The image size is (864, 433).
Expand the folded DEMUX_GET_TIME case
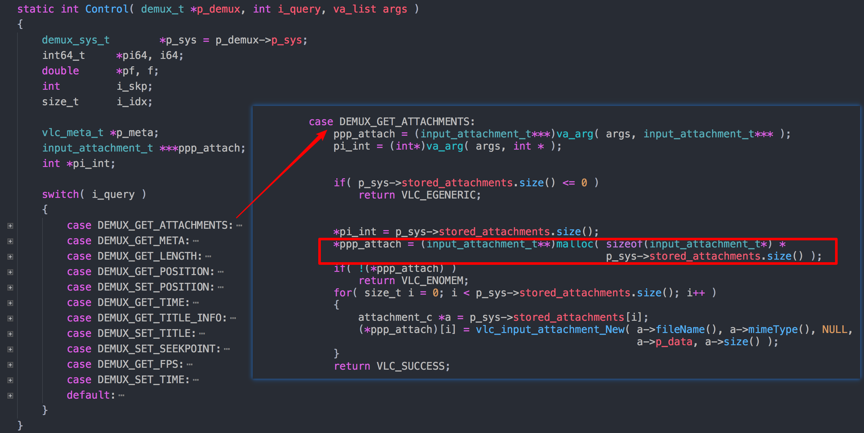click(x=10, y=303)
